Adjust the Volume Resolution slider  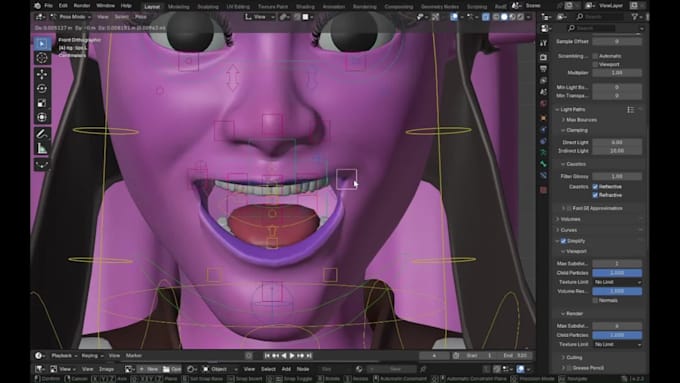coord(617,291)
